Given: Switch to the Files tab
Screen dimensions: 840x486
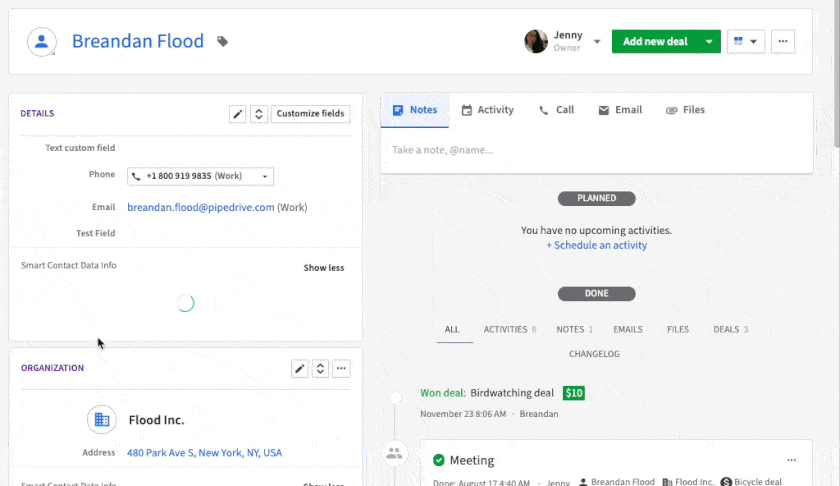Looking at the screenshot, I should tap(685, 110).
